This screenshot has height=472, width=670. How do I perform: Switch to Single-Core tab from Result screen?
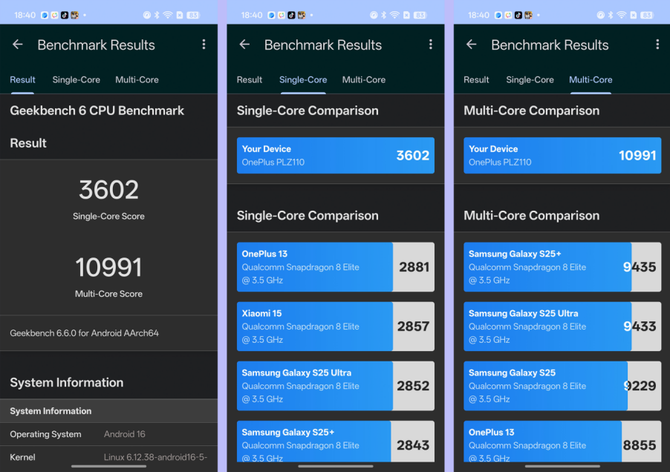(x=76, y=80)
